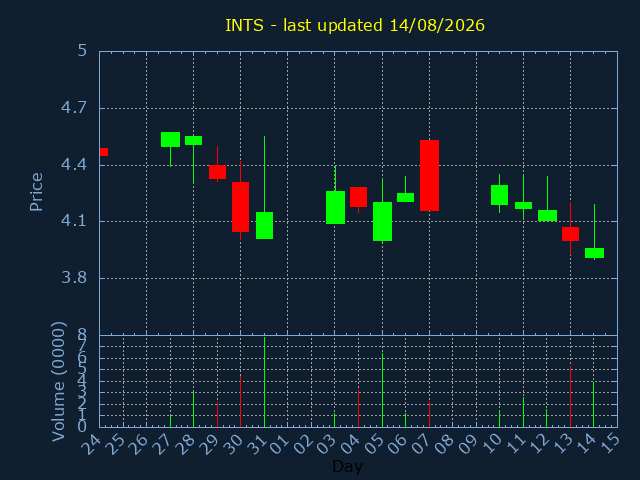Select the tallest green volume bar on day 31

click(x=264, y=382)
